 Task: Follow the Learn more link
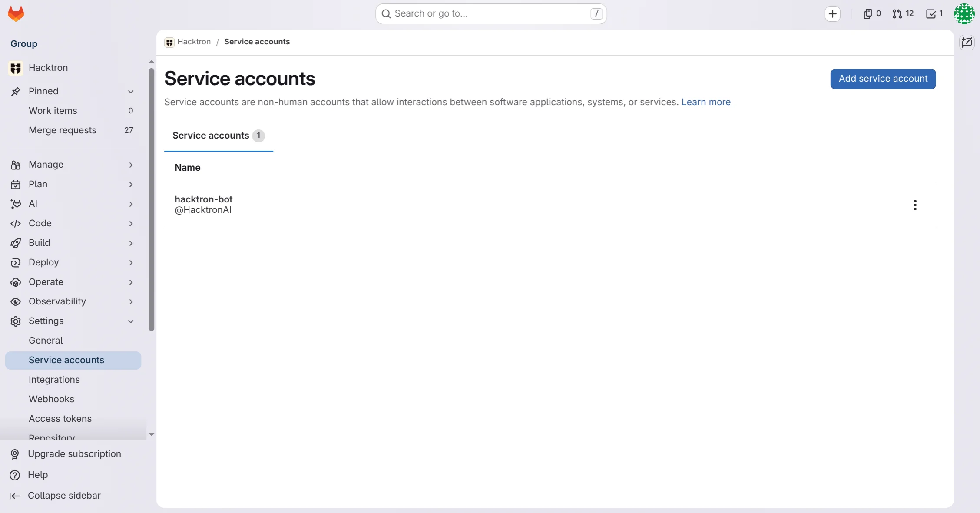pyautogui.click(x=706, y=102)
